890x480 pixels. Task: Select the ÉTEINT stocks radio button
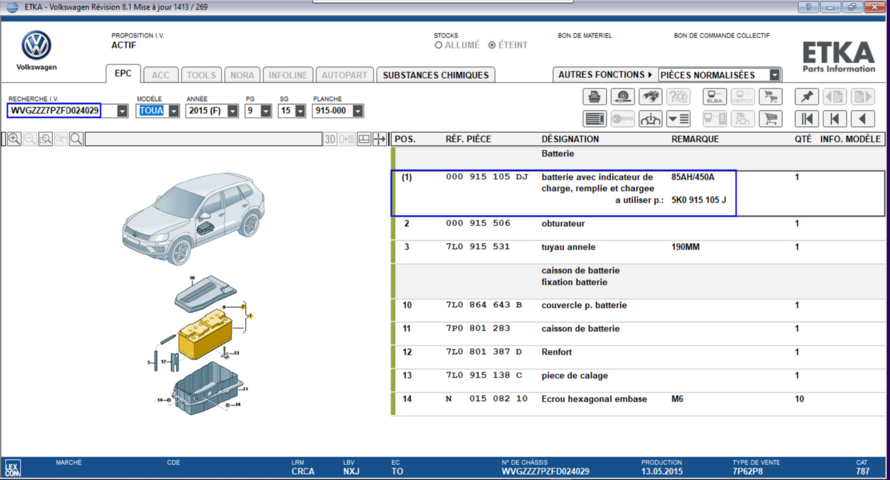click(x=491, y=45)
